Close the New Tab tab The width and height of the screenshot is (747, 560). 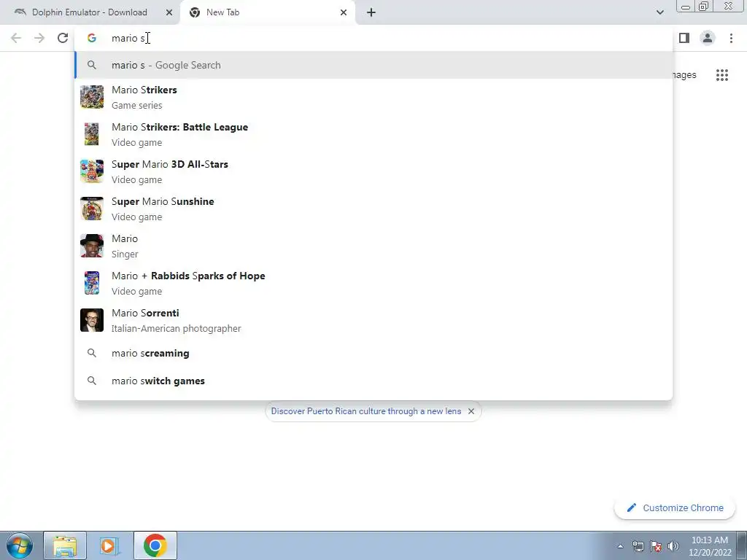344,12
